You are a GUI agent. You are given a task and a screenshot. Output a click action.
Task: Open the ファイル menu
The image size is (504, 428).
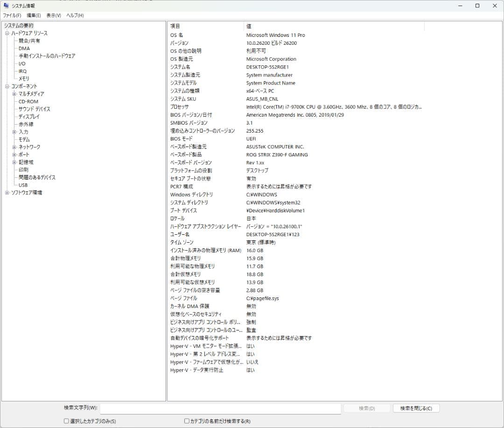(12, 15)
